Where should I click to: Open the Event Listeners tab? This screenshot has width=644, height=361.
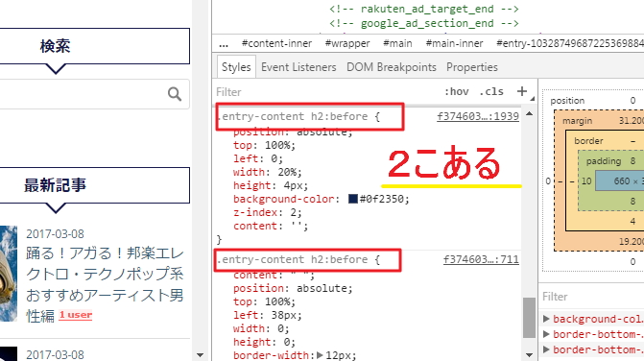click(x=298, y=67)
